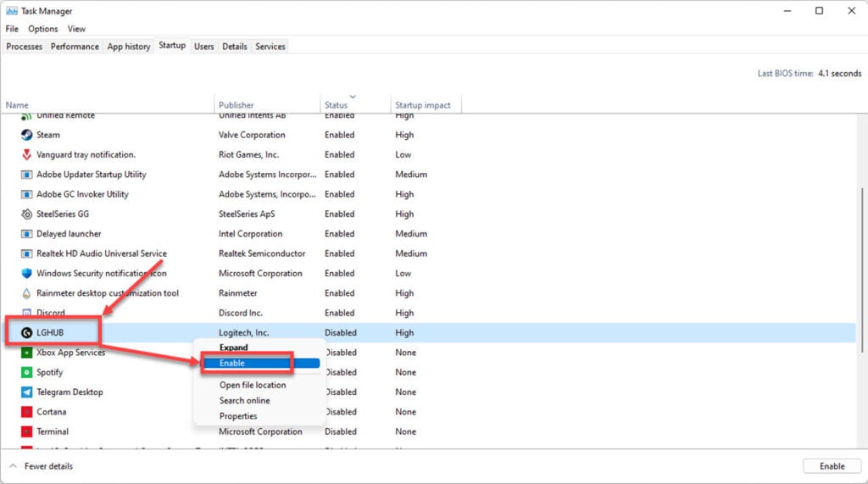The width and height of the screenshot is (868, 484).
Task: Choose Open file location
Action: [253, 385]
